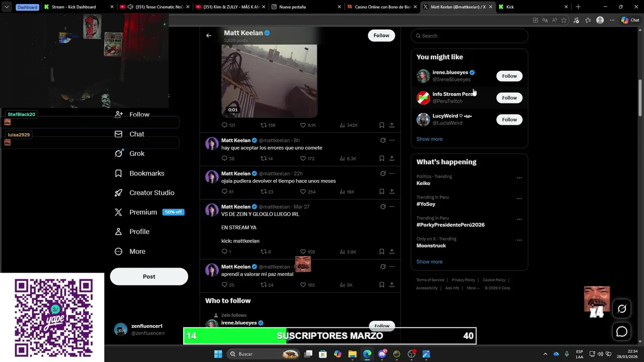644x362 pixels.
Task: Open more options on 'paz mental' post
Action: click(392, 266)
